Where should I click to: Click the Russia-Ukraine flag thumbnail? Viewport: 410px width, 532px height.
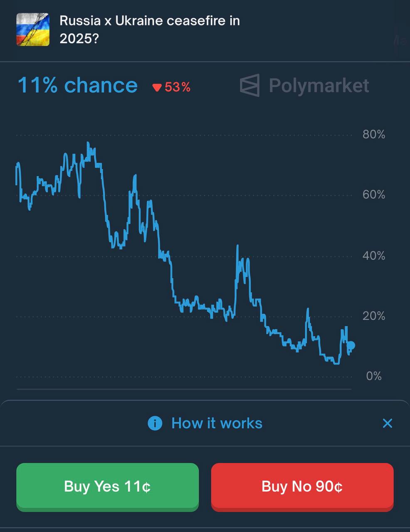coord(33,30)
